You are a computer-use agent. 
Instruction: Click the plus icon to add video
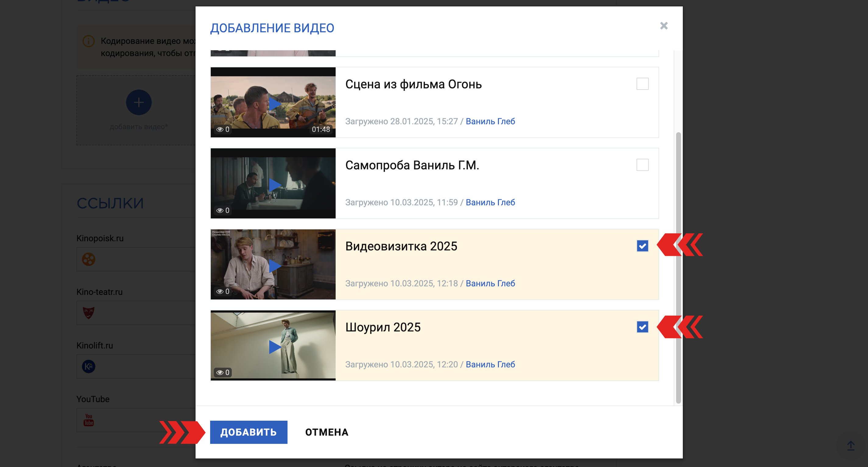tap(139, 102)
